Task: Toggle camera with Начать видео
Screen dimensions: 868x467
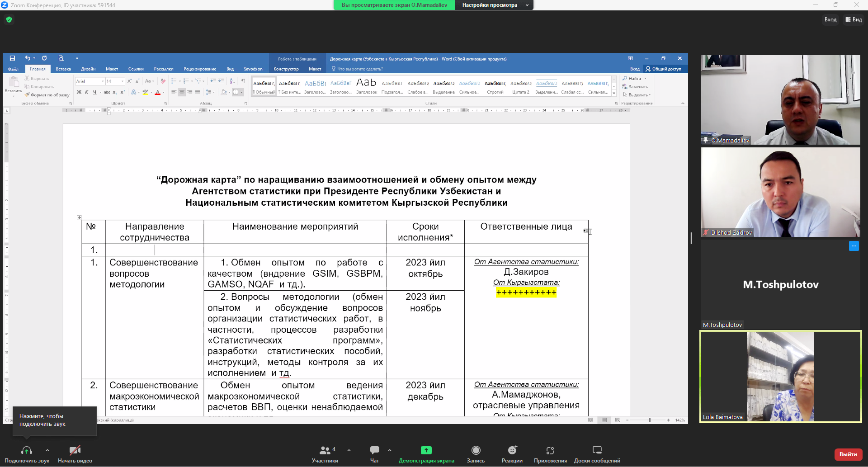Action: (x=75, y=451)
